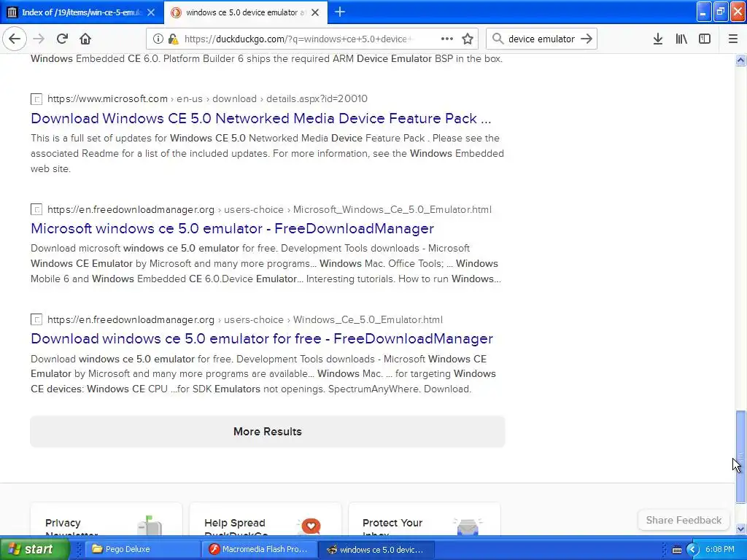747x560 pixels.
Task: Click the microsoft.com details.aspx?id=20010 URL
Action: (207, 98)
